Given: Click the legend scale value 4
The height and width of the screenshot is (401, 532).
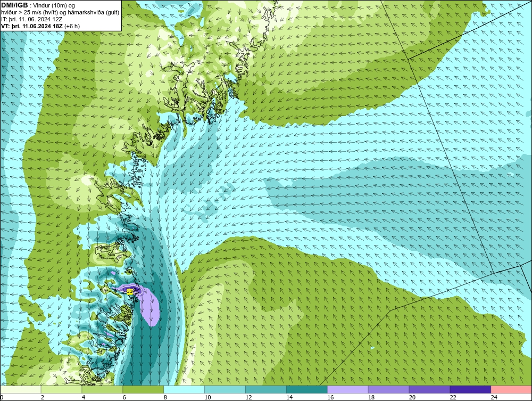Looking at the screenshot, I should click(84, 397).
